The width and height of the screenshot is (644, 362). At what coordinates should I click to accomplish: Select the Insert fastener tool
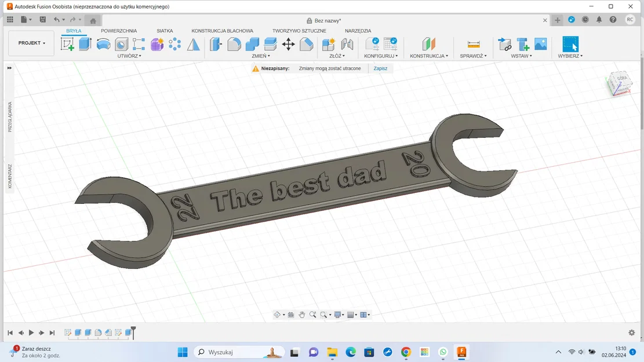523,45
